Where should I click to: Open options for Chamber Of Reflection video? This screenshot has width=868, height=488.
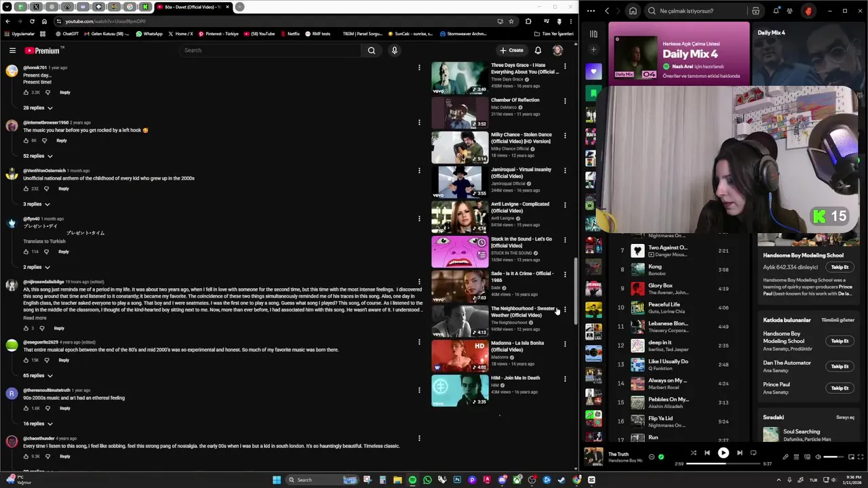(565, 101)
